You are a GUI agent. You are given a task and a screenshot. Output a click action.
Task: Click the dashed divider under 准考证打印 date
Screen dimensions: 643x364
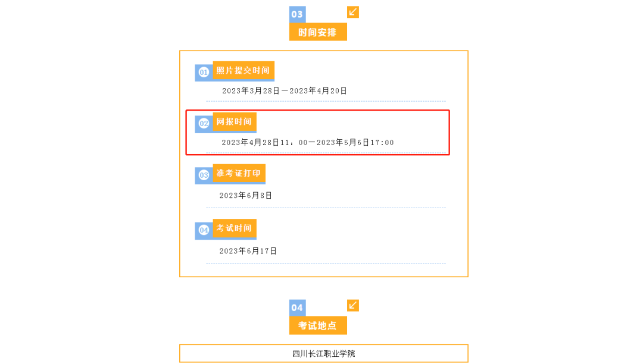coord(326,208)
